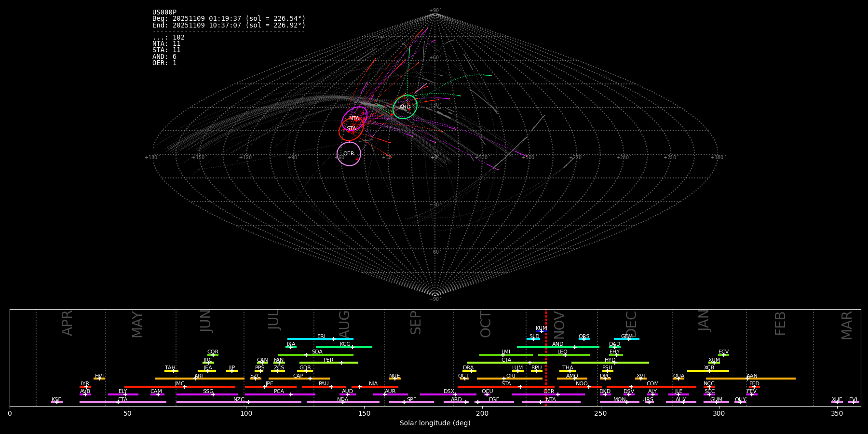Screen dimensions: 868x434
Task: Click the red STA radiant ellipse on sky map
Action: (x=351, y=129)
